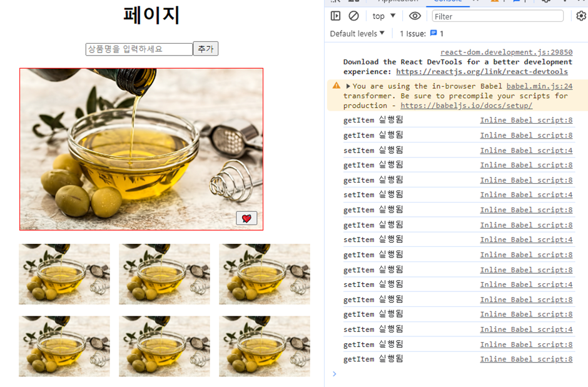The image size is (588, 387).
Task: Click the blue issue message icon
Action: [x=433, y=33]
